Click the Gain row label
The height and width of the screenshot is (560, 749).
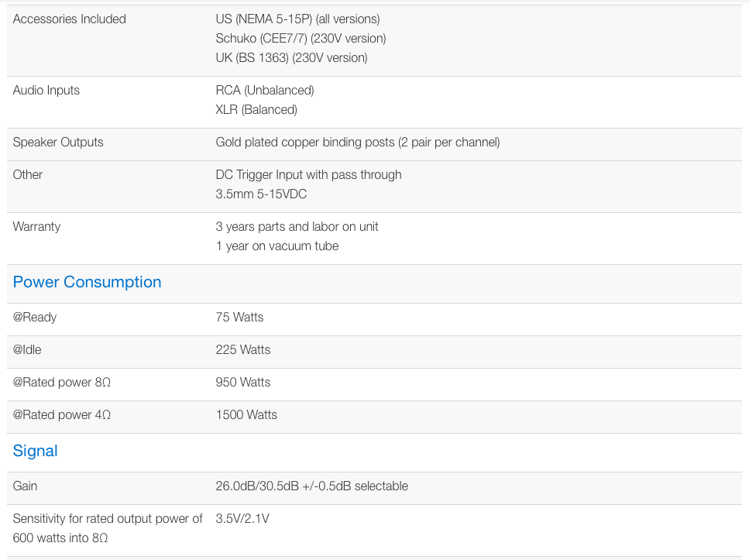click(25, 486)
